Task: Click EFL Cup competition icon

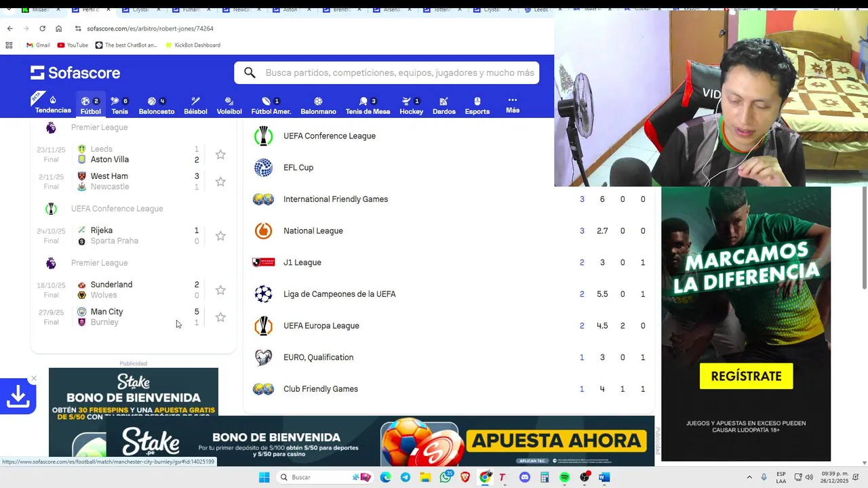Action: (263, 167)
